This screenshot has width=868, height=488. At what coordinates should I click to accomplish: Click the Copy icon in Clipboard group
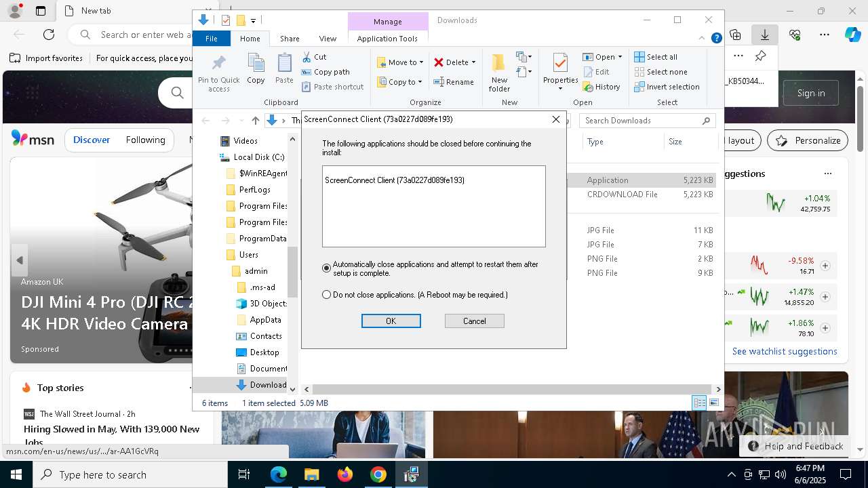point(256,69)
